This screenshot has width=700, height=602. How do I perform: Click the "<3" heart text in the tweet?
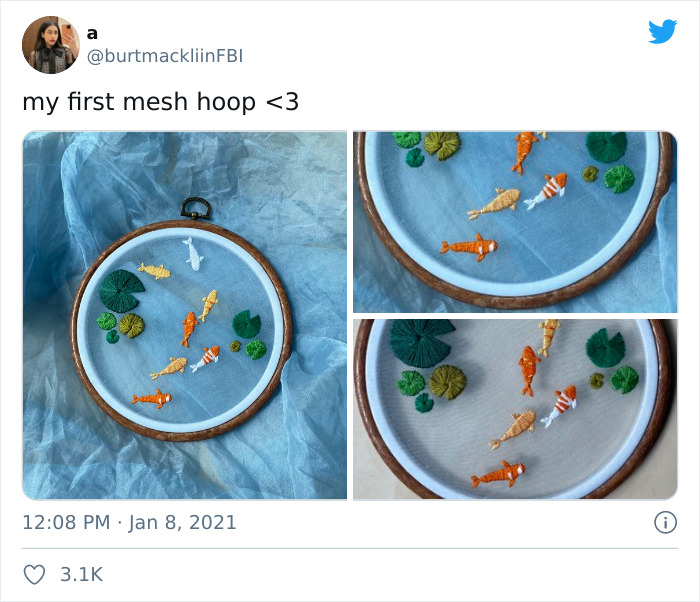(x=282, y=102)
